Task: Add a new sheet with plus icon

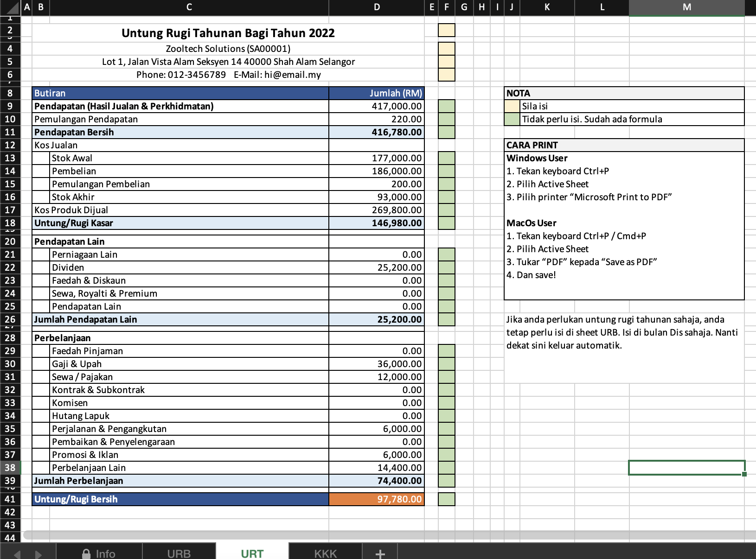Action: [380, 553]
